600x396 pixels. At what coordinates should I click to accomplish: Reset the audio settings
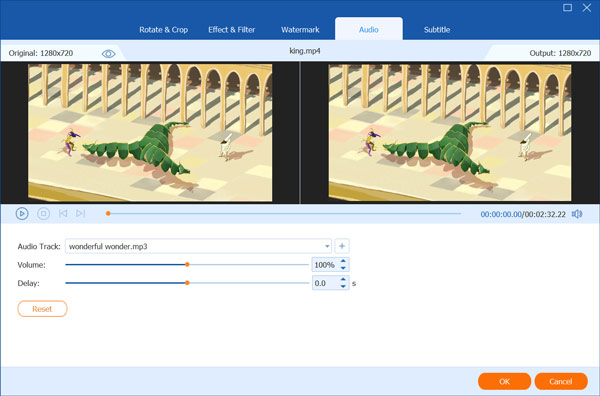click(42, 309)
